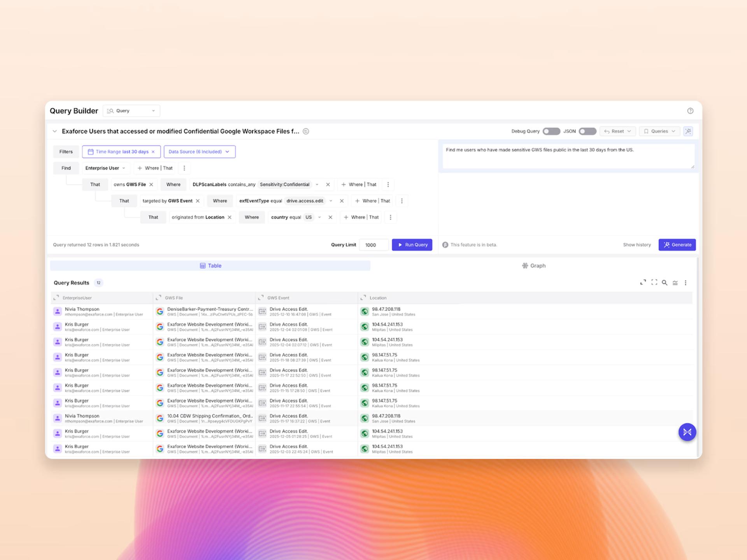Click the Generate button
Image resolution: width=747 pixels, height=560 pixels.
677,245
